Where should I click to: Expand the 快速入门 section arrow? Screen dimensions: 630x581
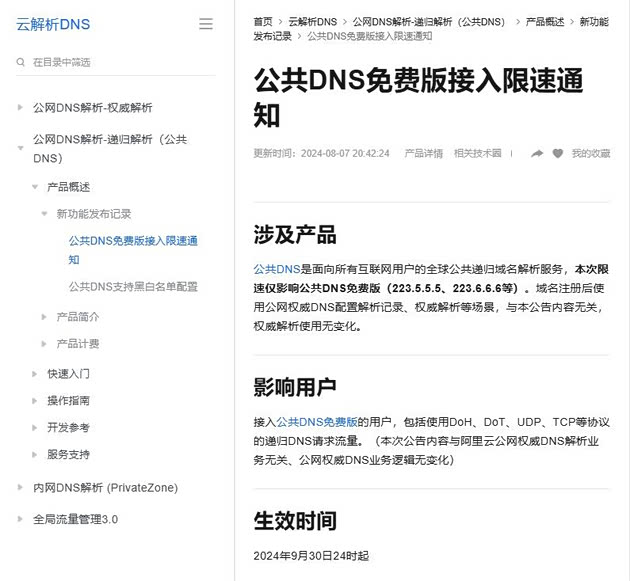tap(35, 374)
